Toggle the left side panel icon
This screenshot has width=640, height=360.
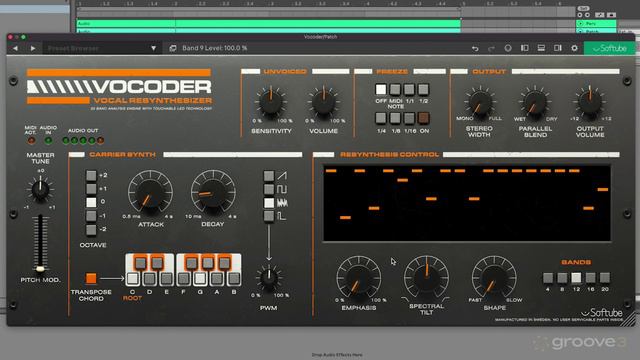[x=524, y=48]
